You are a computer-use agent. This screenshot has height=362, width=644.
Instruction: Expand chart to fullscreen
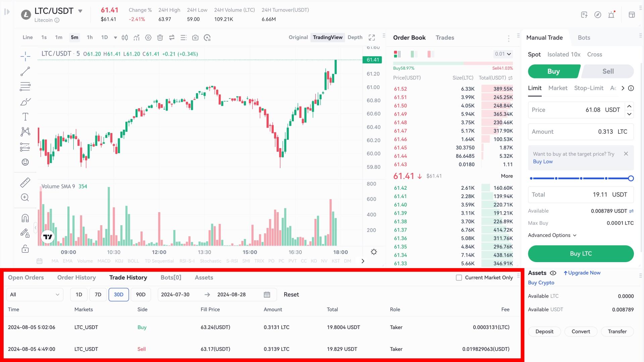[372, 38]
